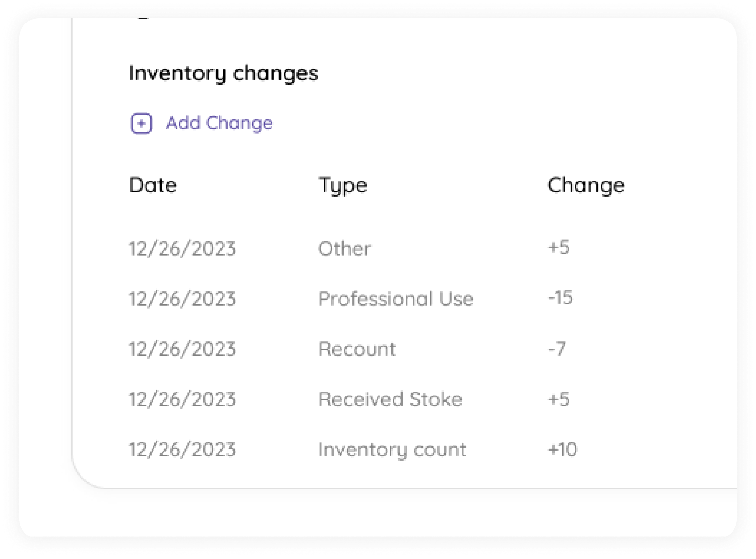Click the Inventory changes heading

(224, 73)
